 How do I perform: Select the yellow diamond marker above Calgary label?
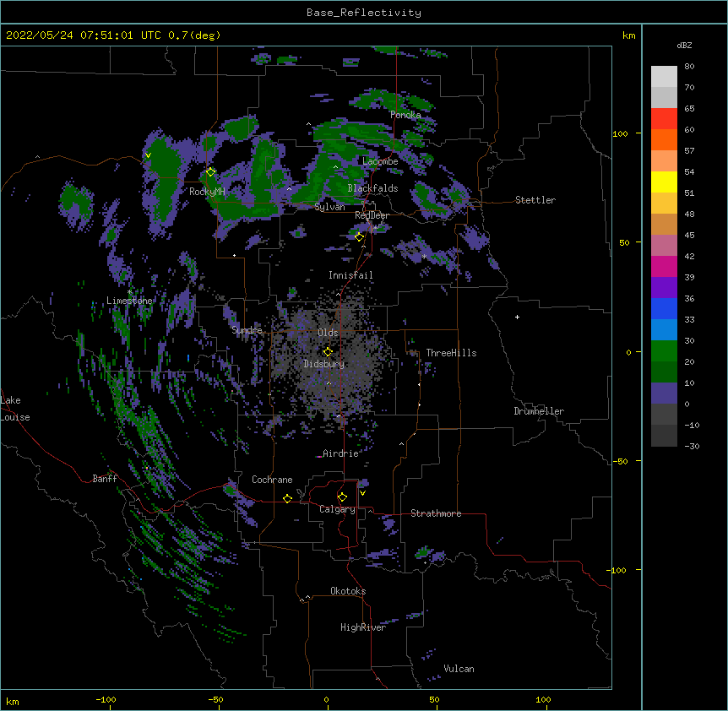coord(342,497)
